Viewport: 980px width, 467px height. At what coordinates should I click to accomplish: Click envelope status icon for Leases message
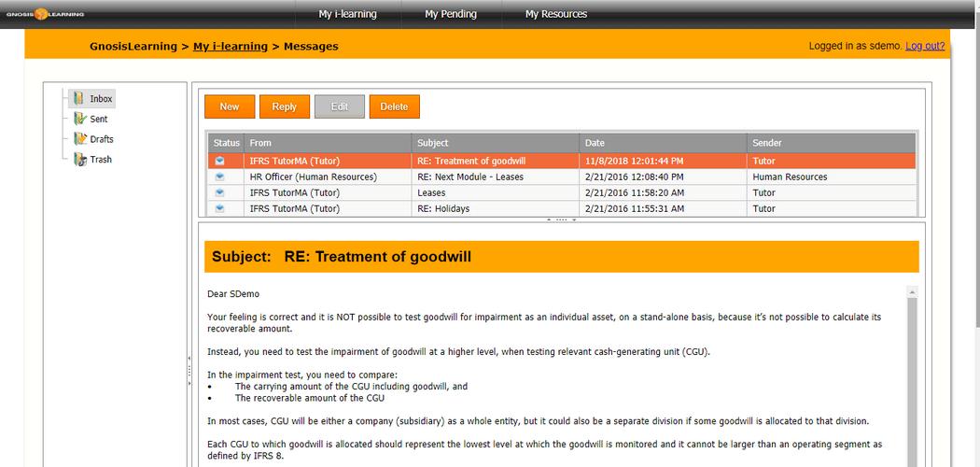[219, 193]
